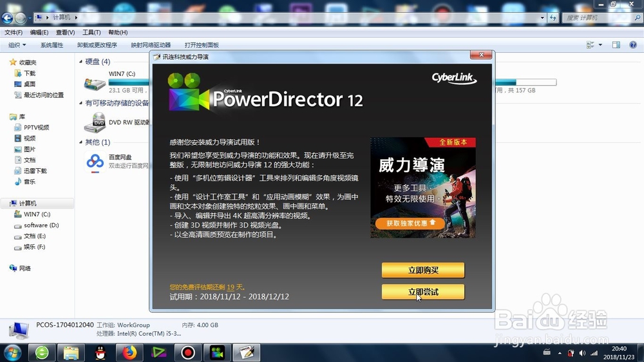Image resolution: width=644 pixels, height=362 pixels.
Task: Select the WIN7 (C:) drive icon in main pane
Action: pyautogui.click(x=95, y=83)
